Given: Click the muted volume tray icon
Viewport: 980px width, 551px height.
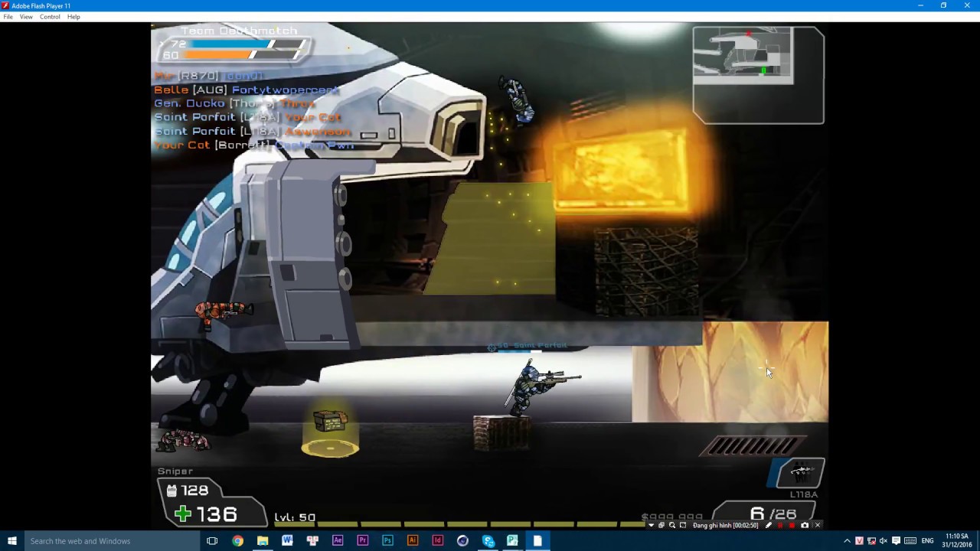Looking at the screenshot, I should pyautogui.click(x=883, y=541).
